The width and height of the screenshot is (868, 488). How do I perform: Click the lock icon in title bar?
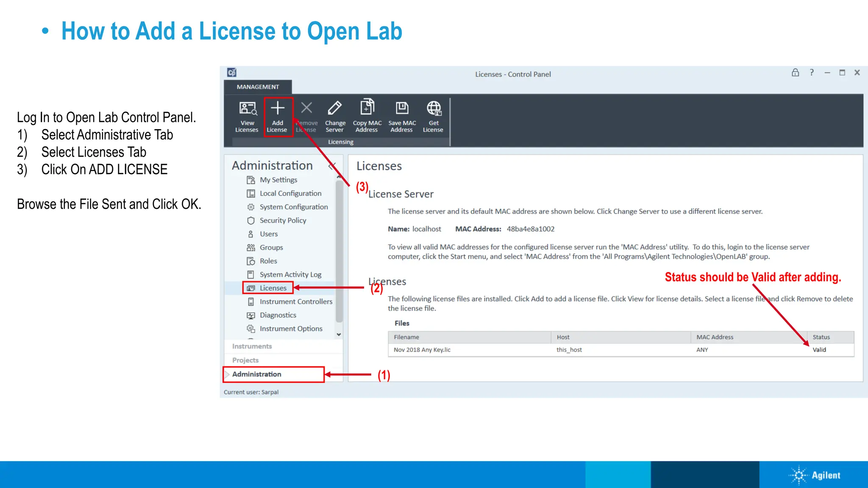[x=795, y=73]
